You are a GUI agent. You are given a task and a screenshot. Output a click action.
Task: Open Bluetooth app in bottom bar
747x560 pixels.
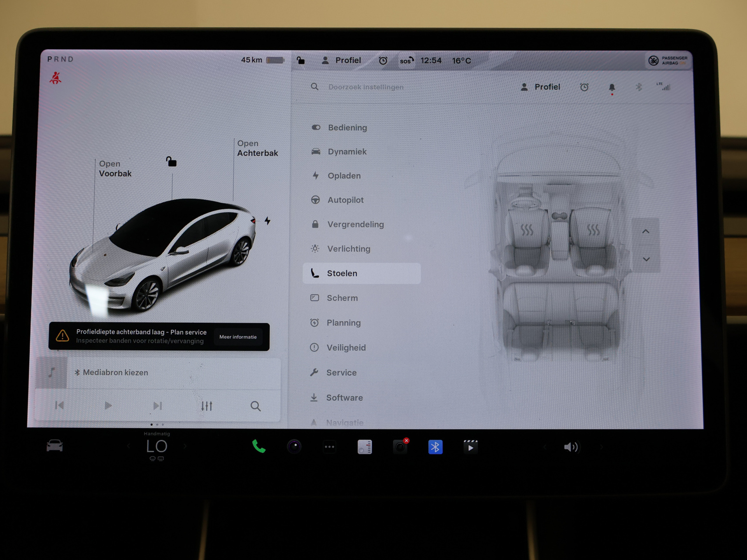pos(435,447)
